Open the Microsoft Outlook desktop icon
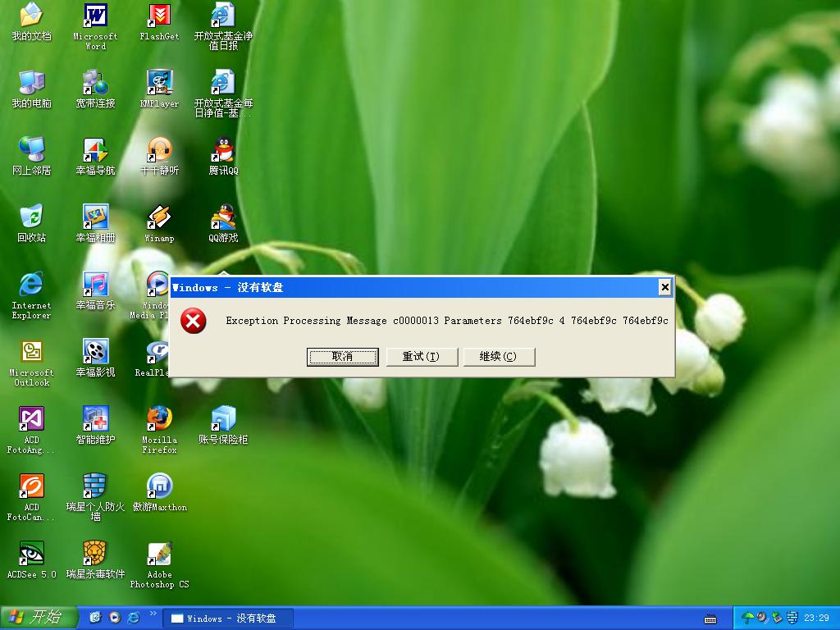 pyautogui.click(x=31, y=363)
